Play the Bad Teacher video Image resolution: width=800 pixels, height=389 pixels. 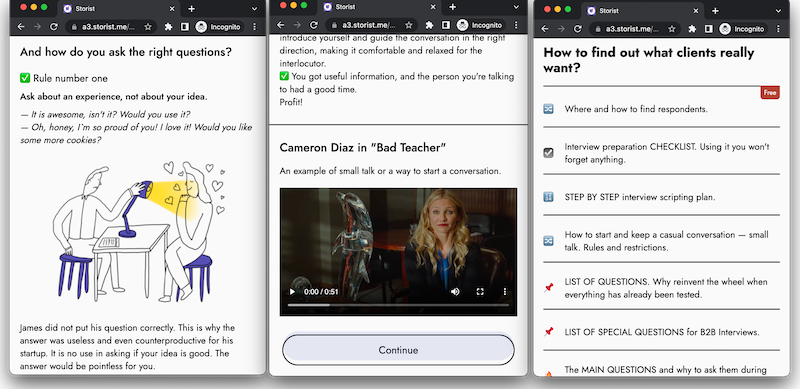[x=292, y=292]
